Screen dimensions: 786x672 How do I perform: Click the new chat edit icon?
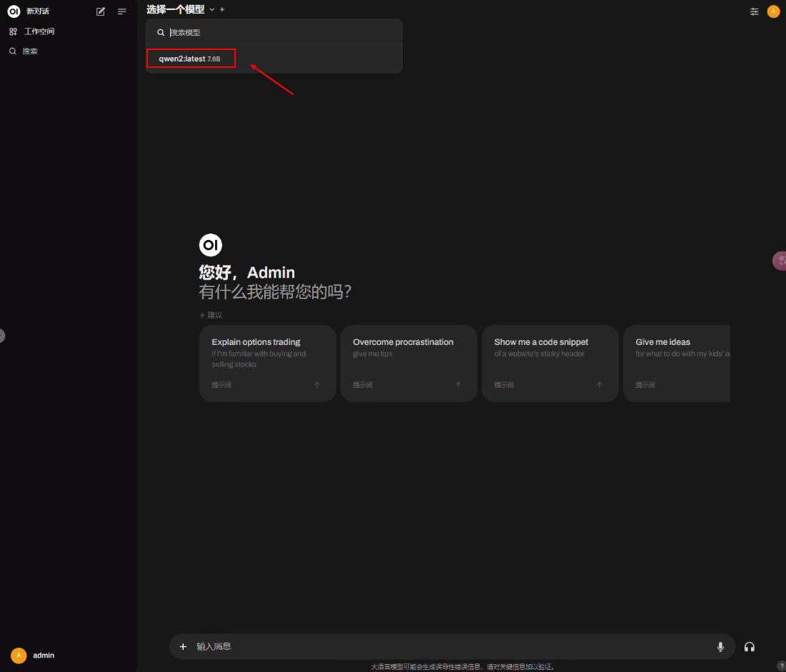(101, 11)
